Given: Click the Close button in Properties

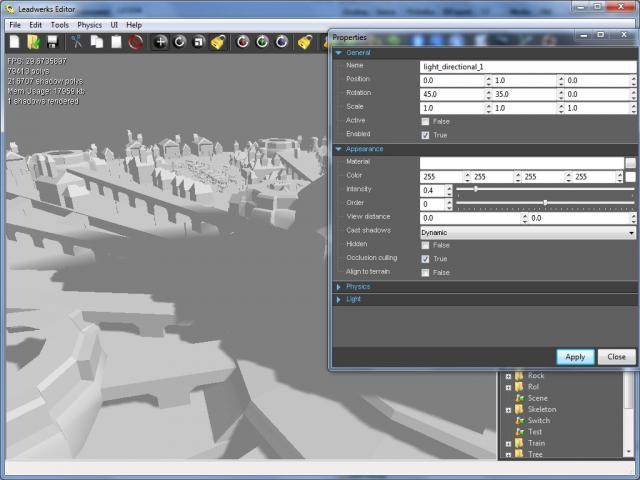Looking at the screenshot, I should [x=616, y=356].
